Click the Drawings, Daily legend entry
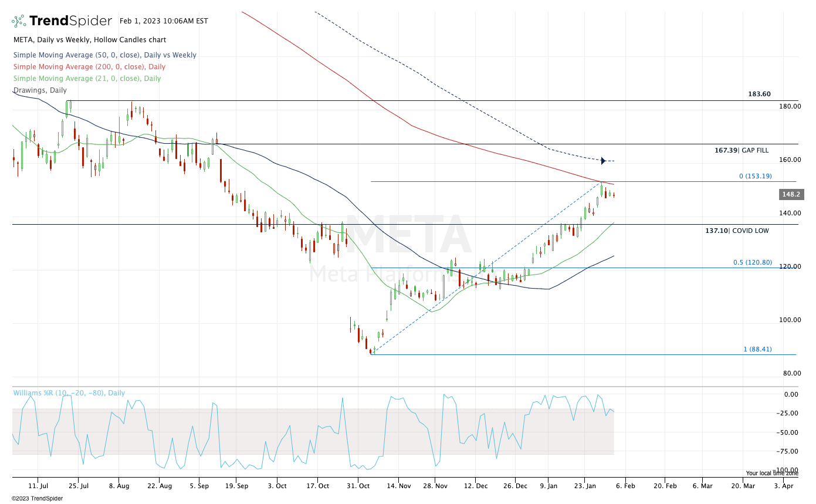816x504 pixels. 40,90
